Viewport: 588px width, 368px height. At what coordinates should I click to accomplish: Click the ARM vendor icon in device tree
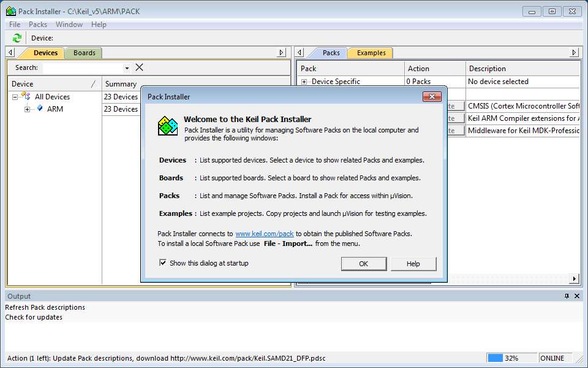click(40, 109)
